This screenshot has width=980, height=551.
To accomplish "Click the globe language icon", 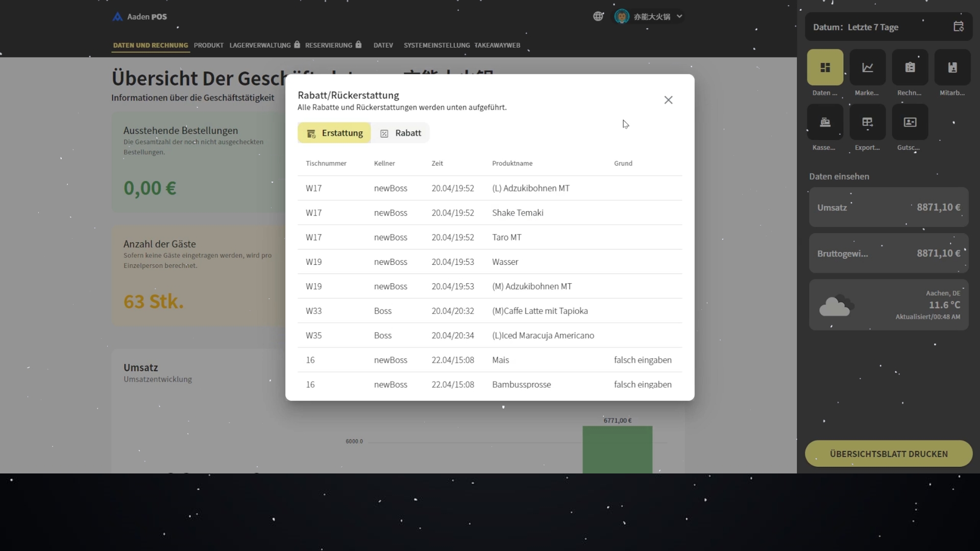I will [598, 16].
